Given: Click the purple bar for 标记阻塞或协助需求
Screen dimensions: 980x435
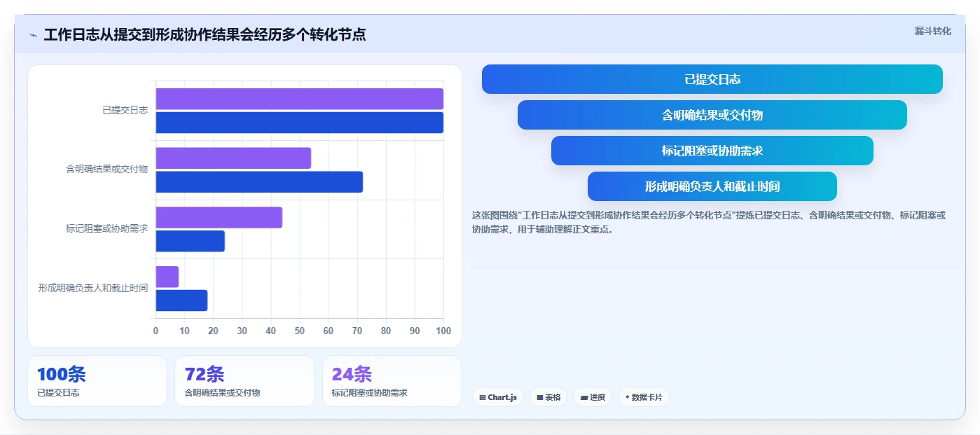Looking at the screenshot, I should [x=219, y=217].
